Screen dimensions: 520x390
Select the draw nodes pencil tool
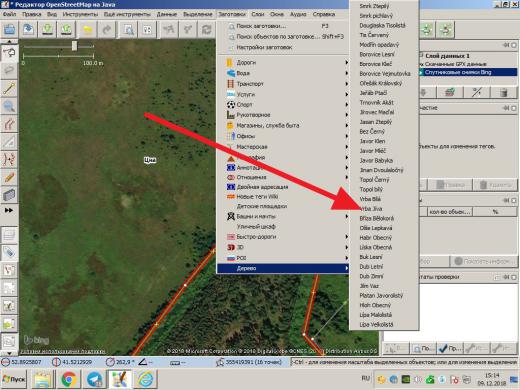pos(10,88)
